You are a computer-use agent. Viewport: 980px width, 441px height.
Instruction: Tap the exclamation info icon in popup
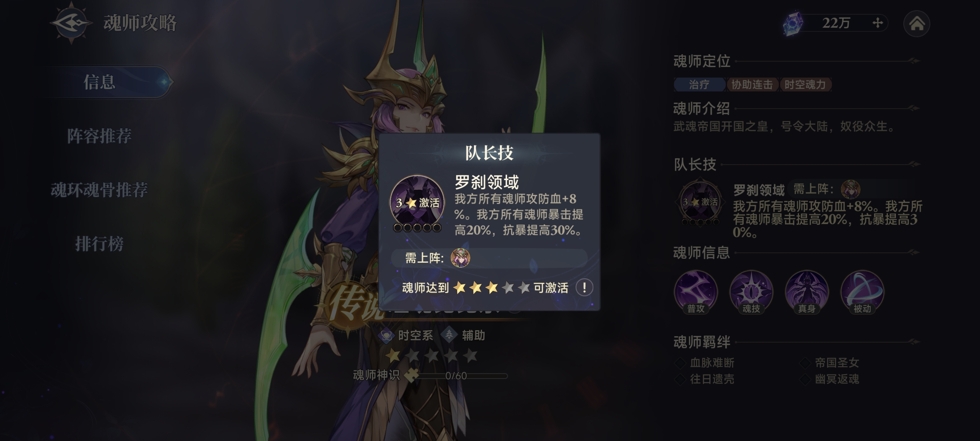click(x=584, y=287)
